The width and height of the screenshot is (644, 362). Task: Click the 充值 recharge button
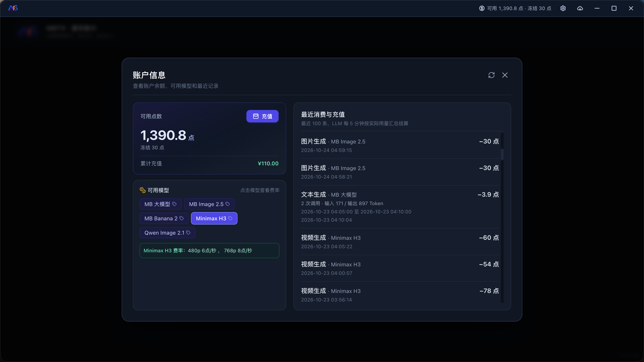coord(263,116)
